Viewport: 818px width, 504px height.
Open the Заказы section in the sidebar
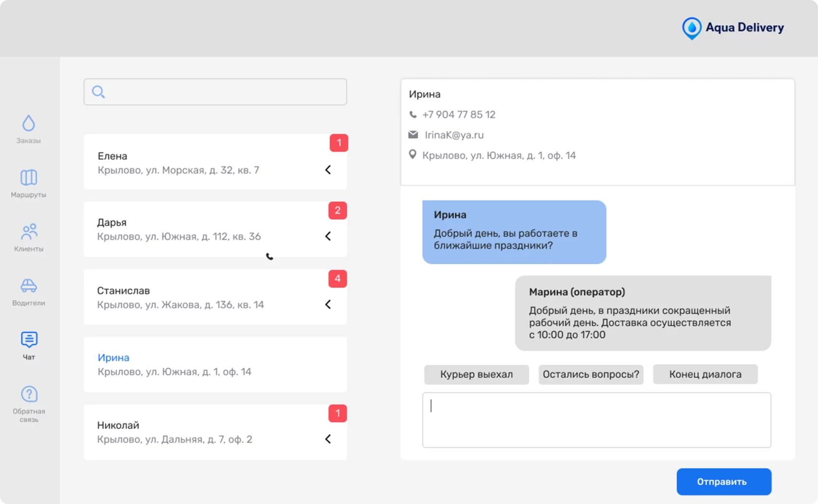click(28, 129)
